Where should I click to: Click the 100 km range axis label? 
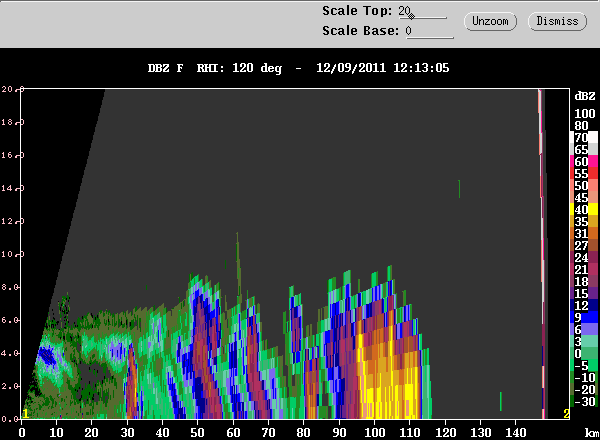click(376, 432)
